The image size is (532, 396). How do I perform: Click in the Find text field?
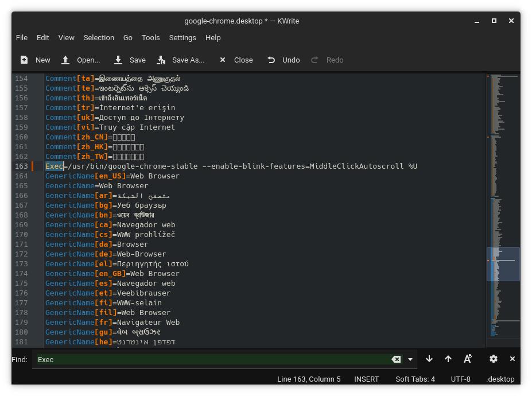point(212,359)
